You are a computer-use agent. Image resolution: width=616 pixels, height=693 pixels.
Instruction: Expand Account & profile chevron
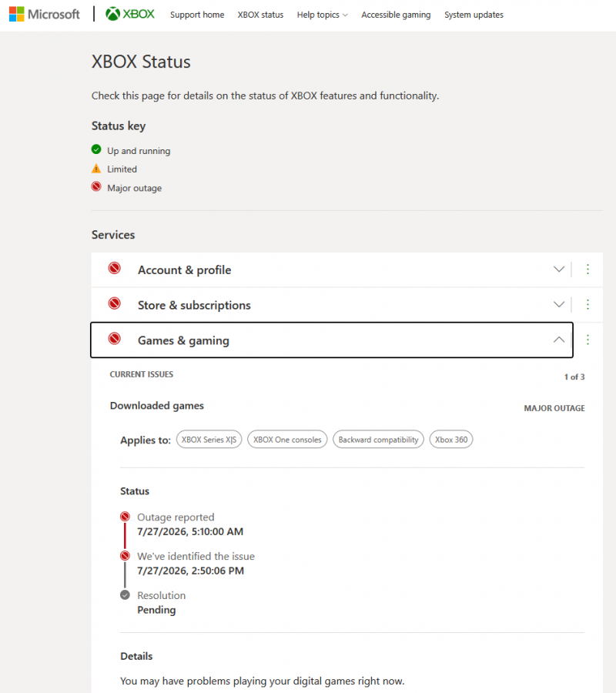point(559,269)
